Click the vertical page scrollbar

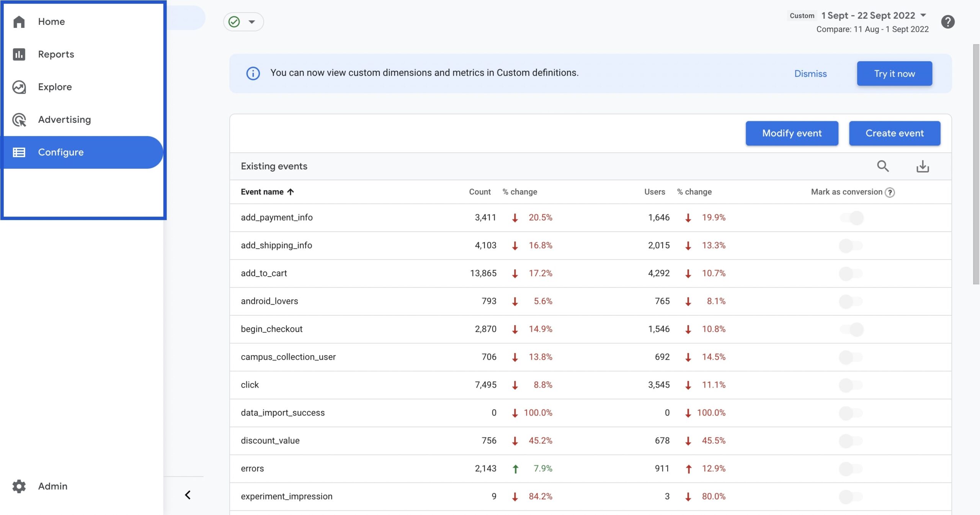(976, 165)
